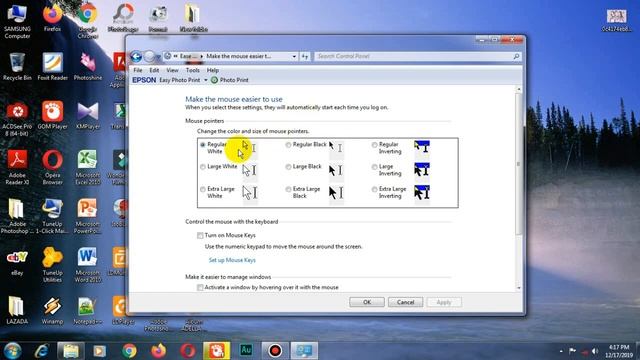
Task: Click the Cancel button
Action: (405, 302)
